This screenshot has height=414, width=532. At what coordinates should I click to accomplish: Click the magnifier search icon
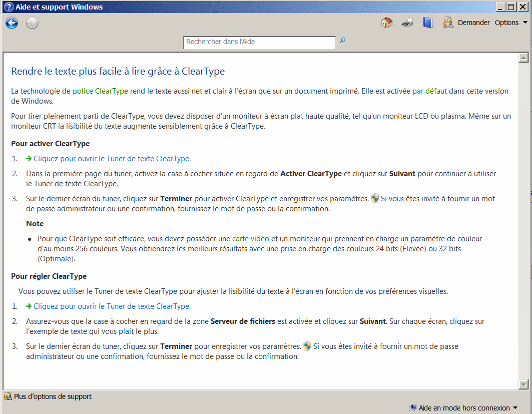tap(343, 41)
